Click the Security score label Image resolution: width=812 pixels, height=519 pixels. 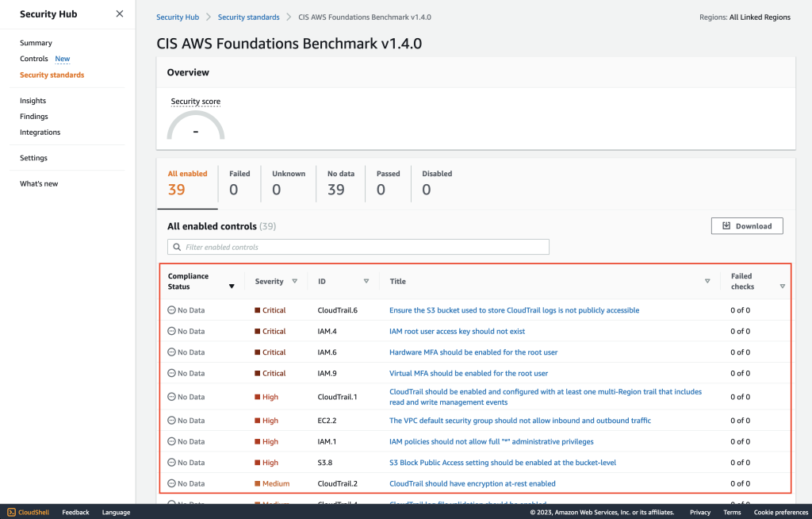point(196,101)
